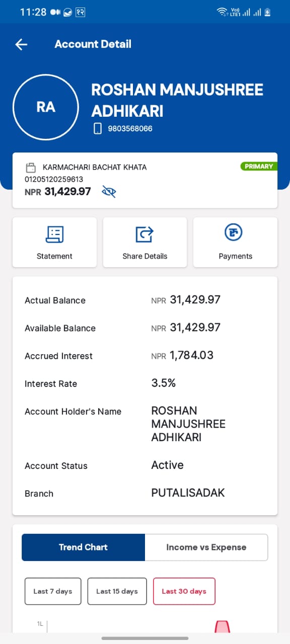
Task: Tap the phone icon beside 9803568066
Action: 98,128
